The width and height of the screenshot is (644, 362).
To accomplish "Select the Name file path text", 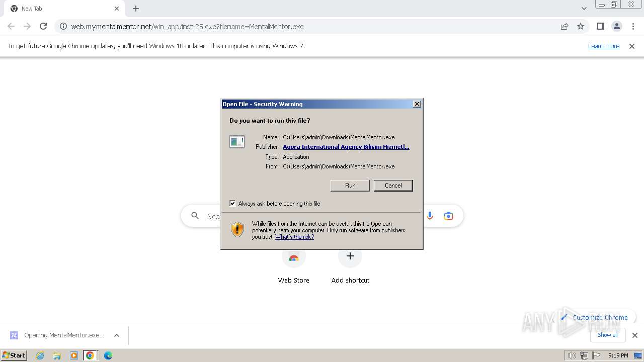I will 339,137.
